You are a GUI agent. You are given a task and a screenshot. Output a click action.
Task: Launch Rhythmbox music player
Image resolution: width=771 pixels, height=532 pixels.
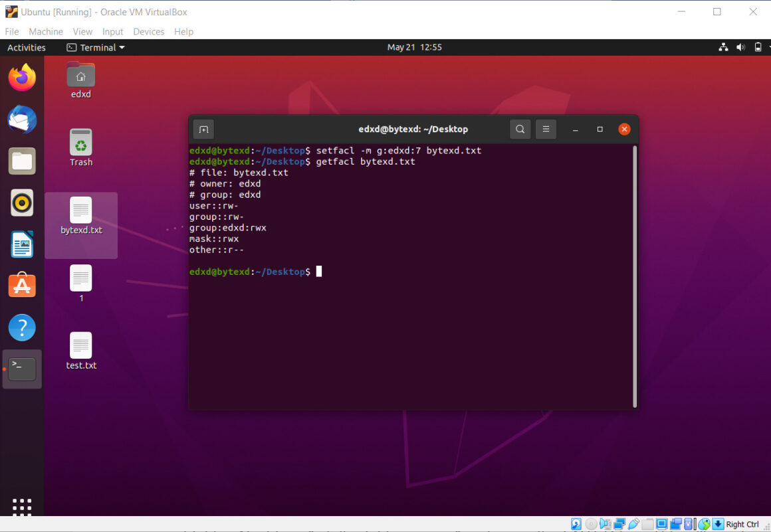pos(22,203)
